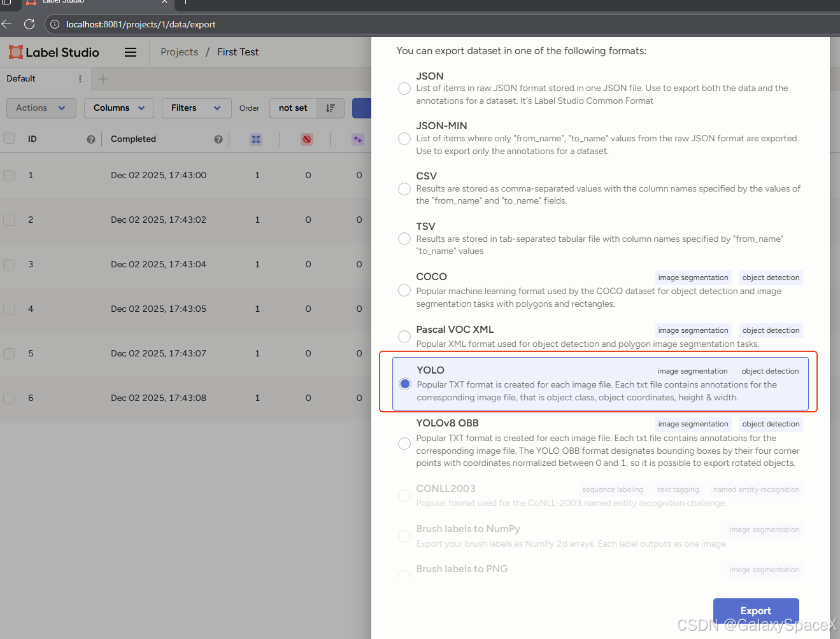Click the YOLO object detection tag
The image size is (840, 639).
click(770, 371)
